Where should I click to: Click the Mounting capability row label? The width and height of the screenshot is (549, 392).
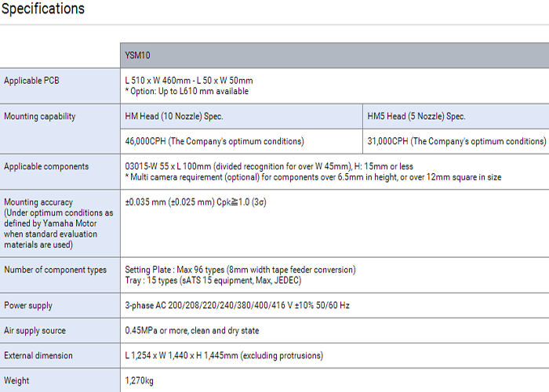[40, 116]
